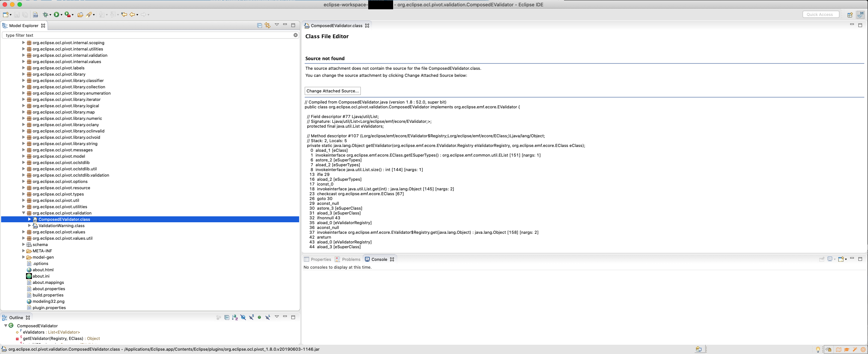Click the orange map icon in status bar
Screen dimensions: 868x354
(x=838, y=349)
